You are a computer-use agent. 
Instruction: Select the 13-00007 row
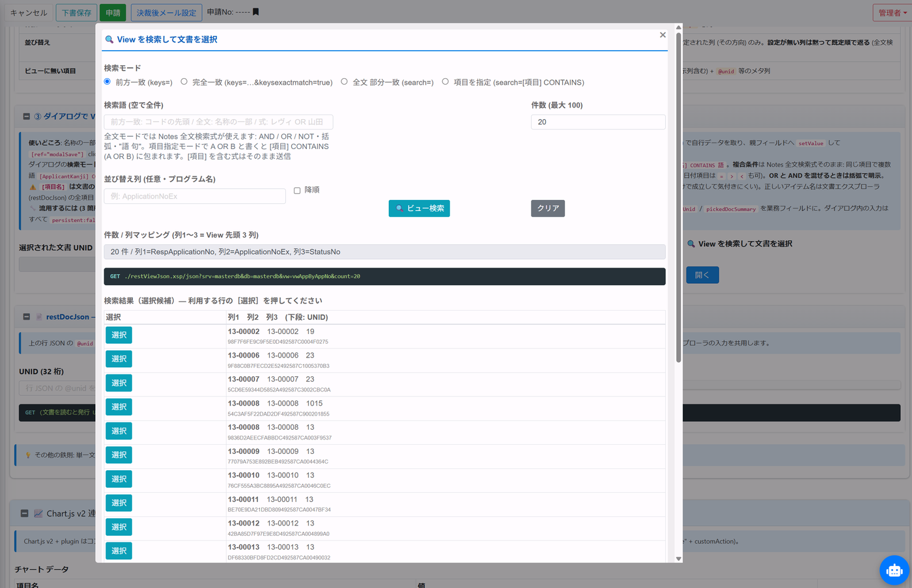click(119, 383)
